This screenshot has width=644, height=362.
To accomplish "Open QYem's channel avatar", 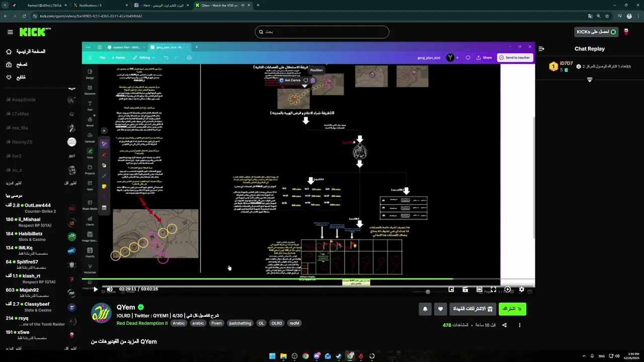I will [x=101, y=313].
